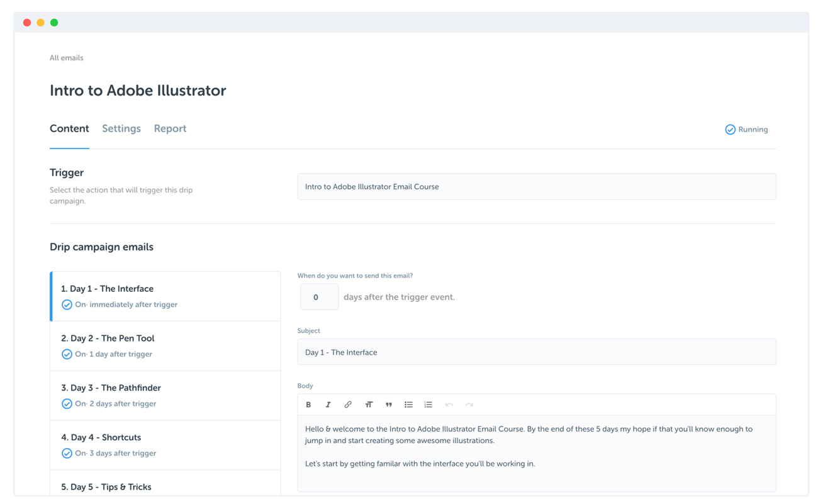818x504 pixels.
Task: Switch to the Settings tab
Action: tap(121, 128)
